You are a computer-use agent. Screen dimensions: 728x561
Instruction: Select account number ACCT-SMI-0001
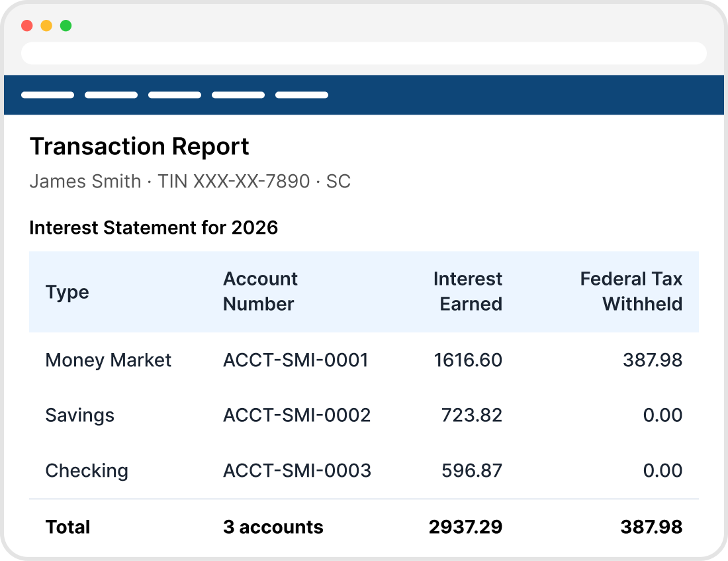(296, 360)
